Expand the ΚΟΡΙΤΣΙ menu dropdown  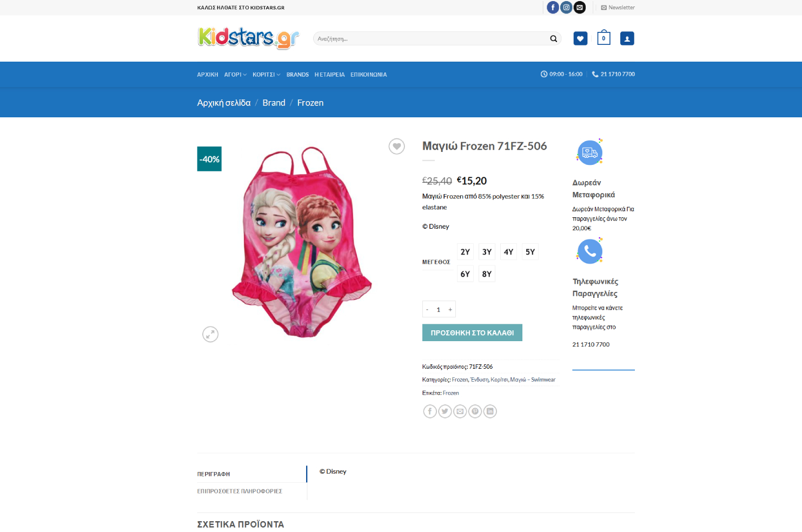pos(266,75)
